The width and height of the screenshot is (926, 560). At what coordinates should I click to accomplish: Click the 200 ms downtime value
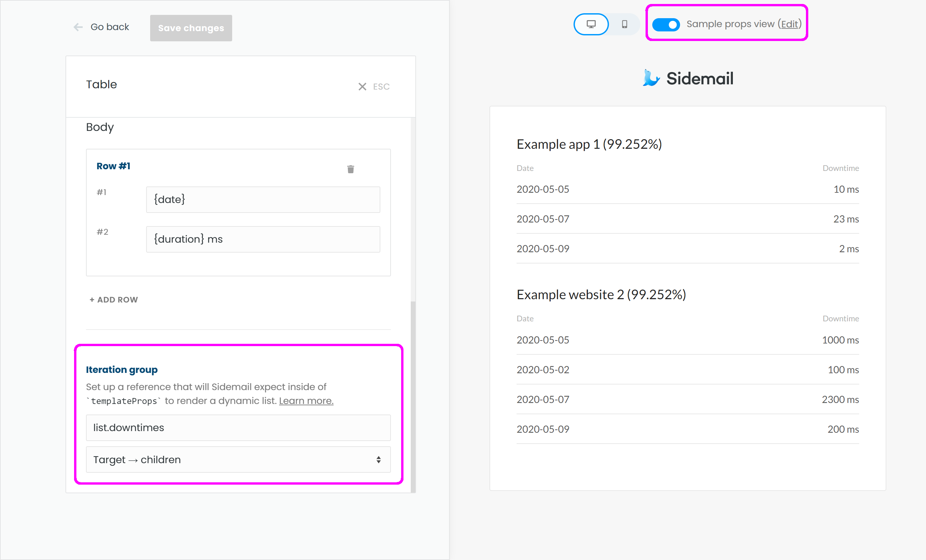[843, 429]
